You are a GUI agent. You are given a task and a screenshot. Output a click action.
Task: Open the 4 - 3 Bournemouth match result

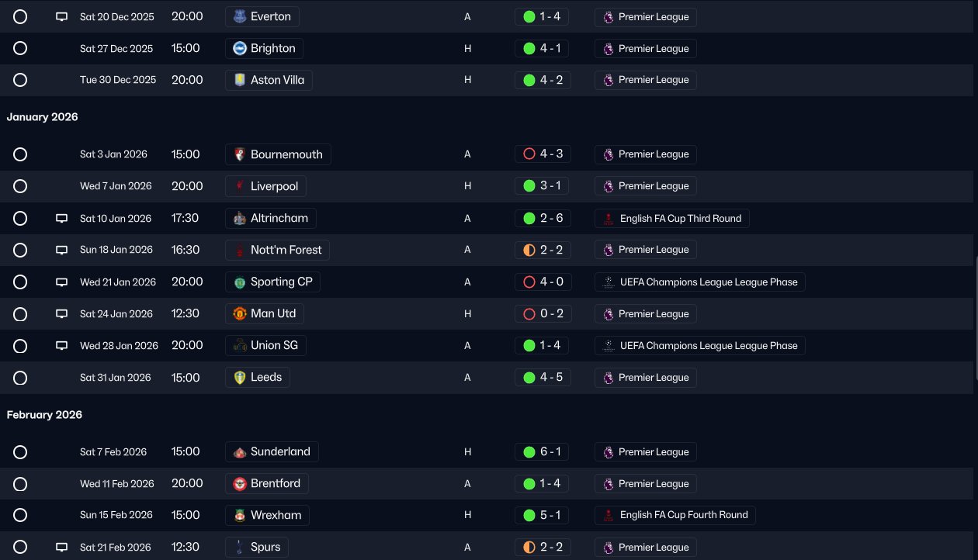point(543,154)
